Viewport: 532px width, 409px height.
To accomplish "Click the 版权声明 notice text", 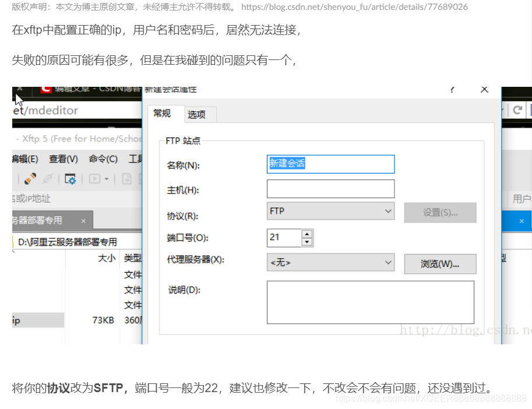I will point(124,7).
